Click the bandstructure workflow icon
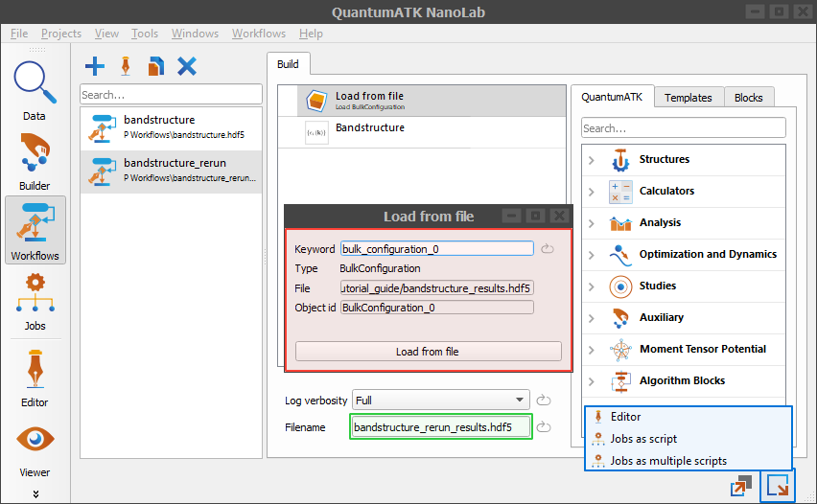 point(102,128)
